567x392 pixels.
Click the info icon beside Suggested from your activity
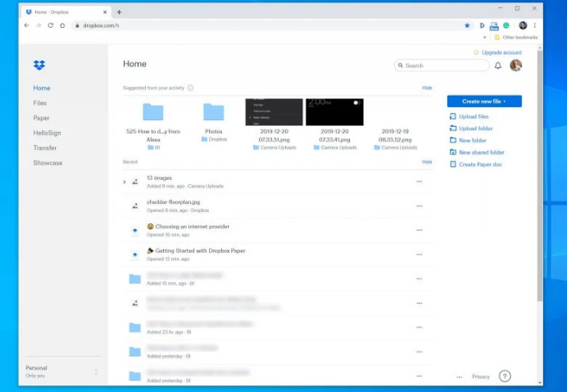[191, 88]
